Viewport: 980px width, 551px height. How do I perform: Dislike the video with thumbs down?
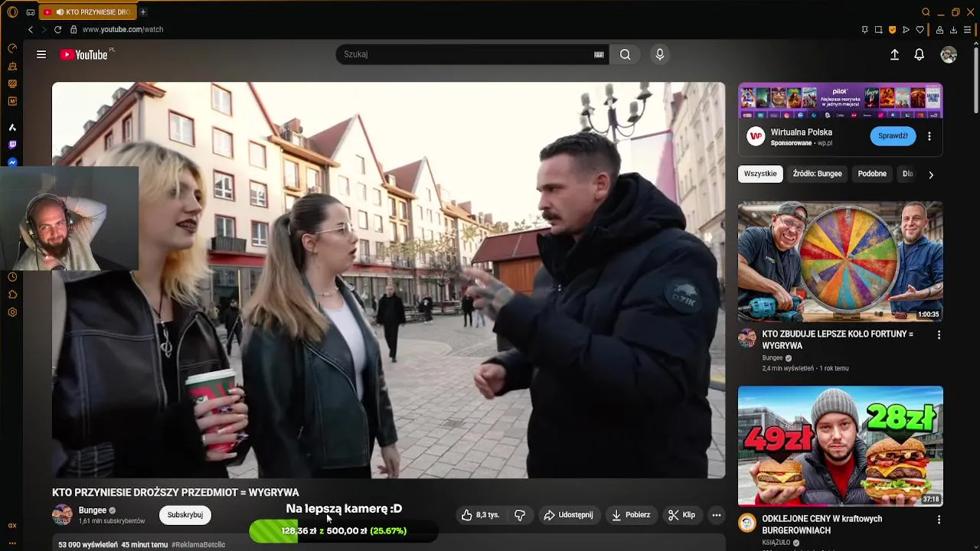520,515
